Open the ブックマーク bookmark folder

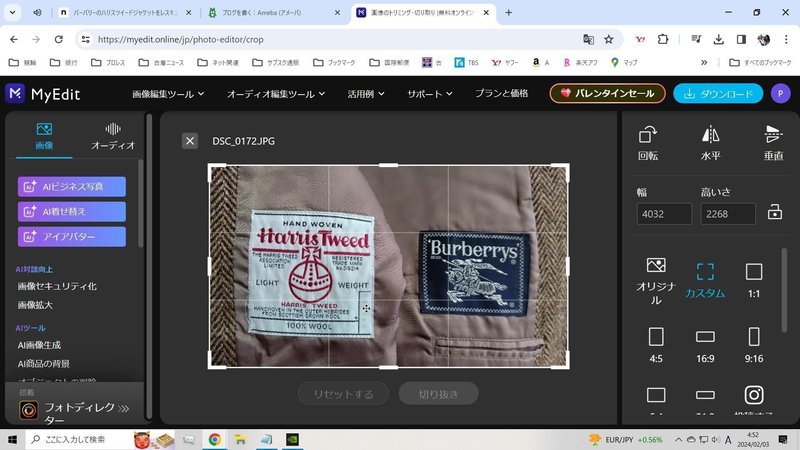[334, 62]
